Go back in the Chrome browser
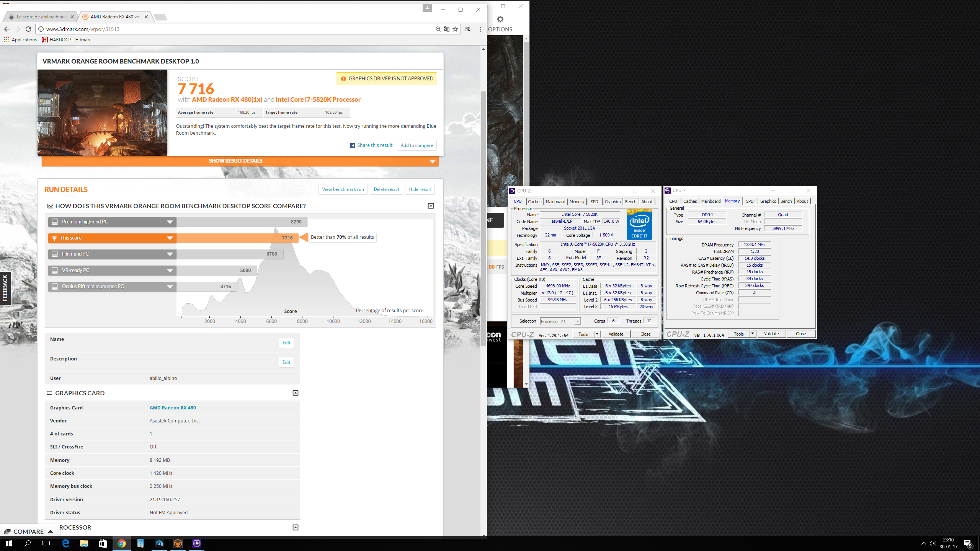 7,29
